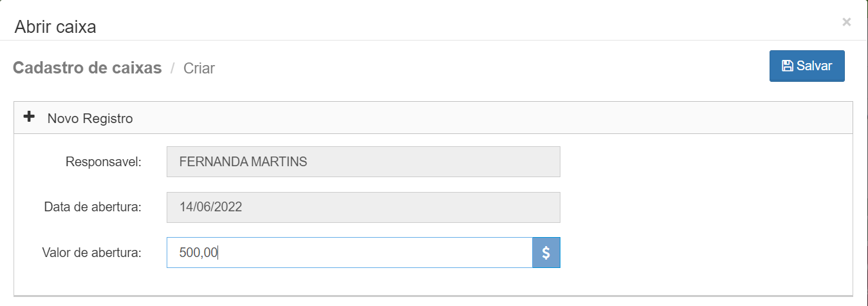
Task: Click empty area below Valor de abertura
Action: [x=434, y=282]
